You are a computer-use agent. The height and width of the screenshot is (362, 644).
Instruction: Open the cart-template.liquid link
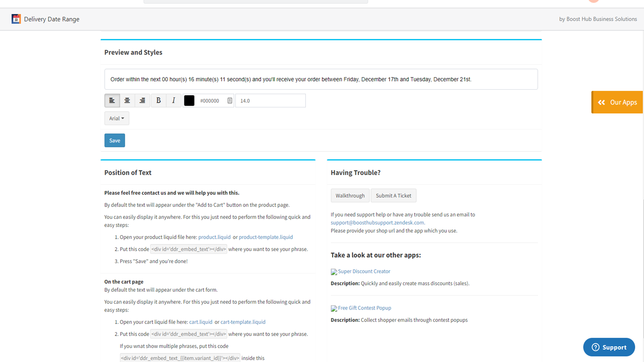[x=243, y=322]
